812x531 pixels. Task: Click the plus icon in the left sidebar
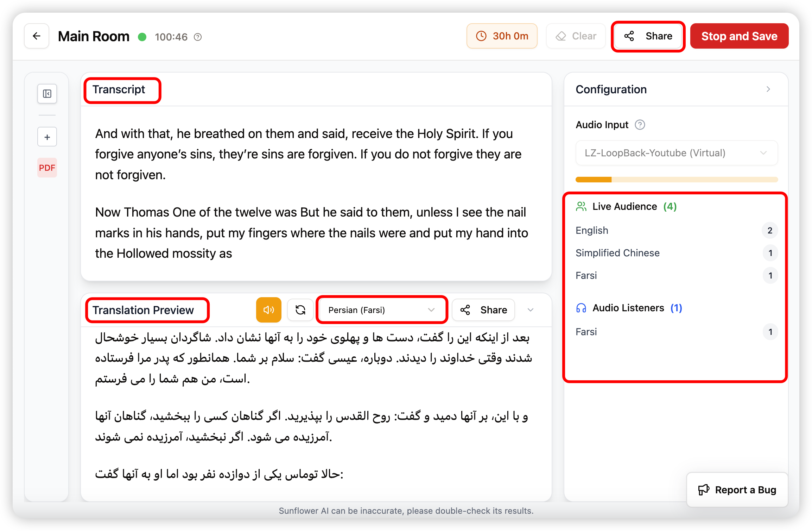click(47, 137)
